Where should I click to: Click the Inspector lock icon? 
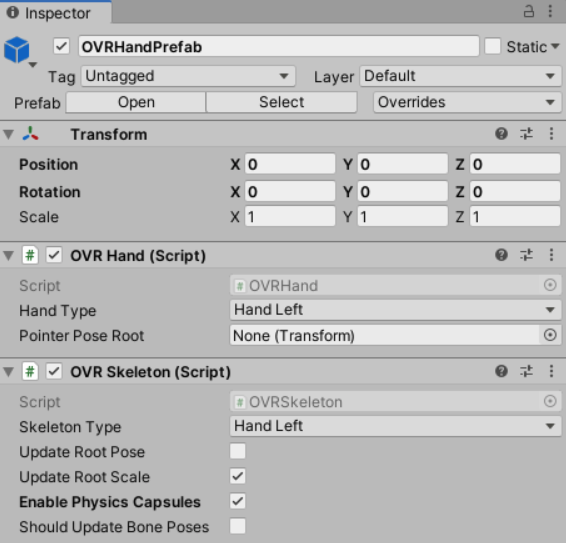point(529,12)
